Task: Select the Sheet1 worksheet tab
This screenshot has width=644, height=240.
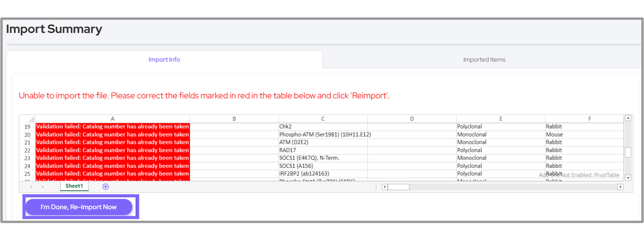Action: [x=74, y=186]
